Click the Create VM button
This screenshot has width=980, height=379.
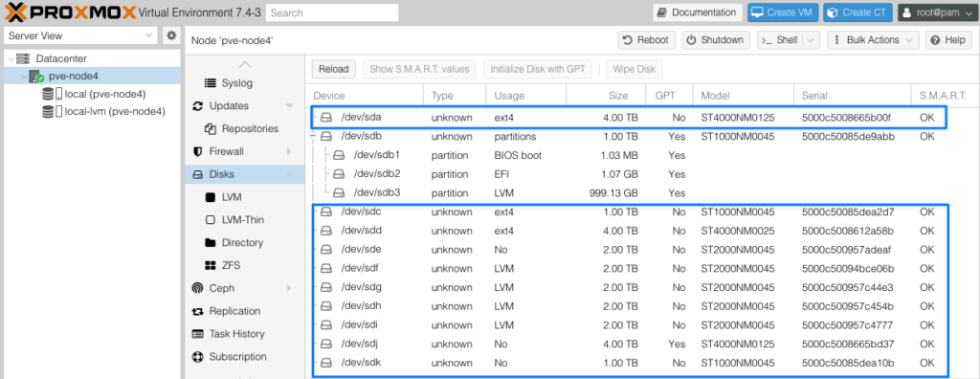[783, 12]
